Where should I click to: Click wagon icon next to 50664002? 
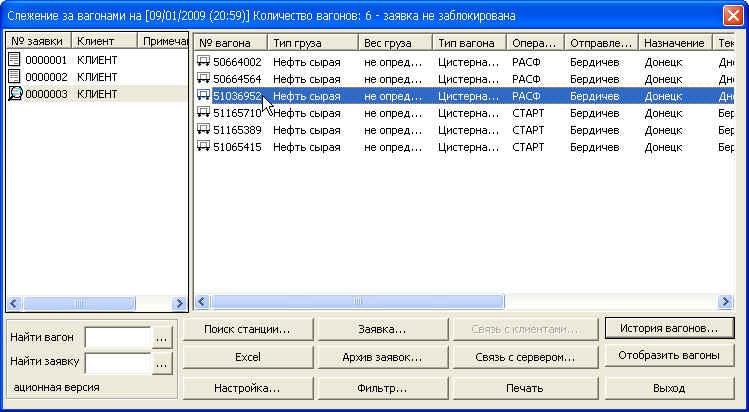tap(203, 61)
